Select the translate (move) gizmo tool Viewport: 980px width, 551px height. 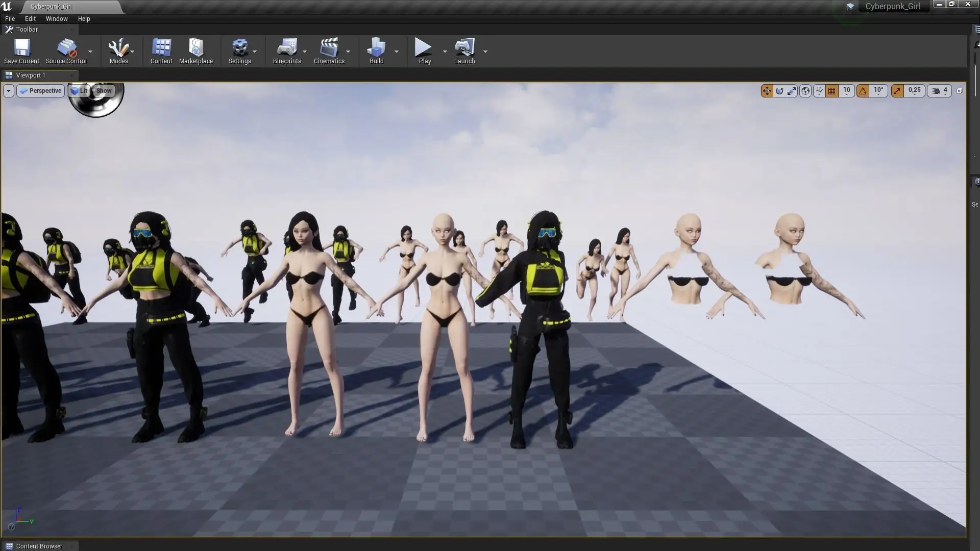click(767, 91)
